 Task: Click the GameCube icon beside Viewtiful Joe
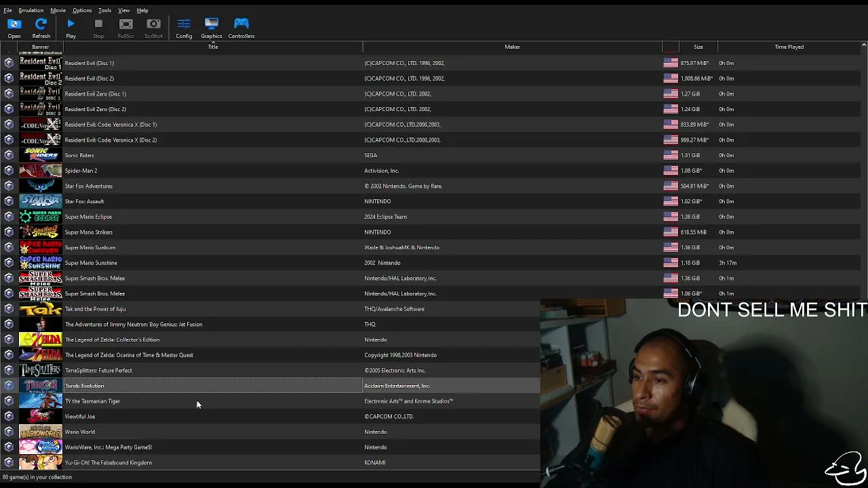point(9,416)
